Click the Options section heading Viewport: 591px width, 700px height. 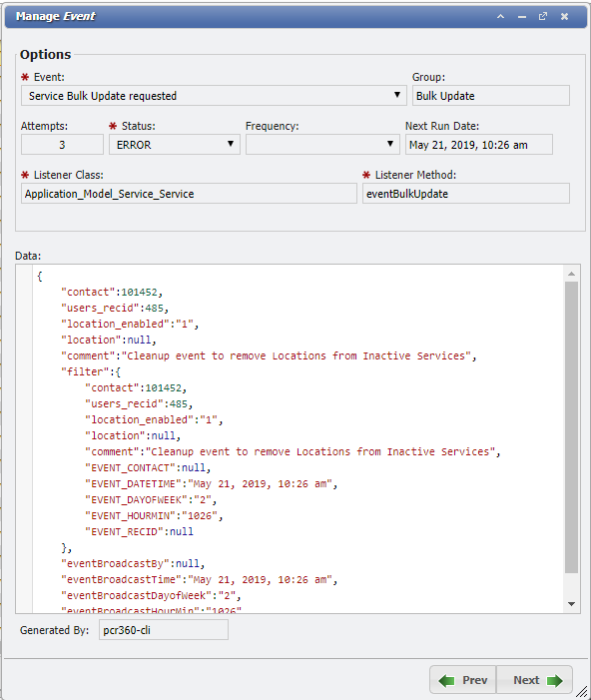46,55
